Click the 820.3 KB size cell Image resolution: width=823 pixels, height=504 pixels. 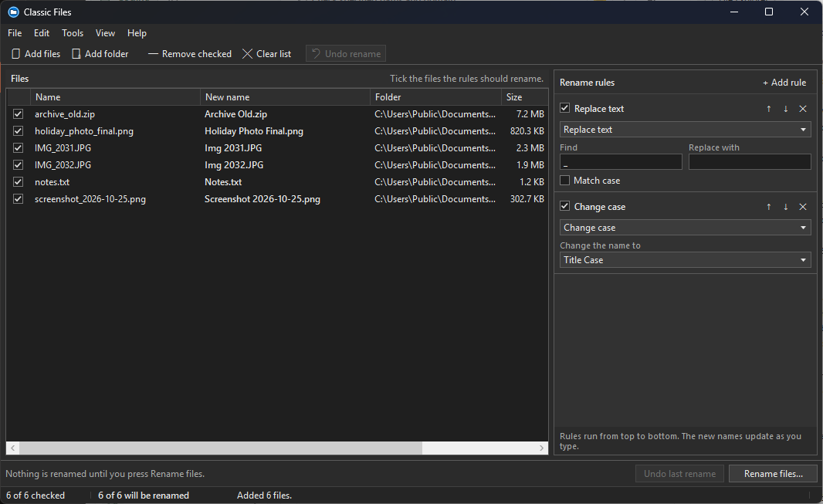[527, 130]
